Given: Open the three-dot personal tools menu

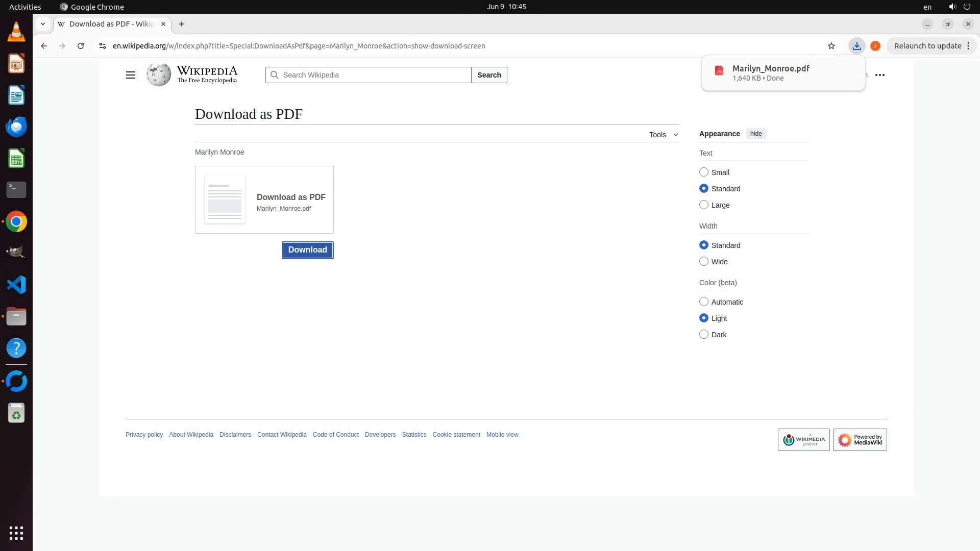Looking at the screenshot, I should pyautogui.click(x=880, y=75).
